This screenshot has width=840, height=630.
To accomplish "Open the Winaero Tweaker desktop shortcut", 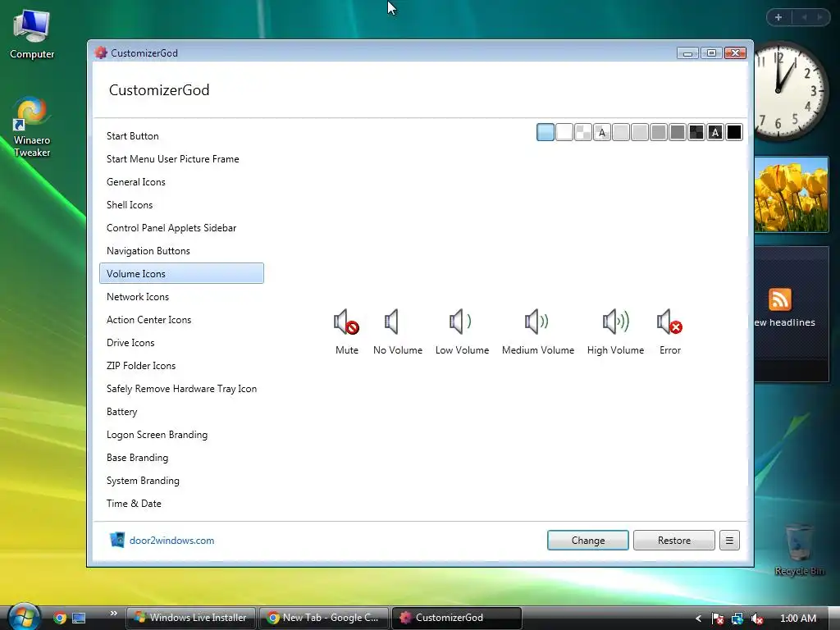I will point(32,127).
